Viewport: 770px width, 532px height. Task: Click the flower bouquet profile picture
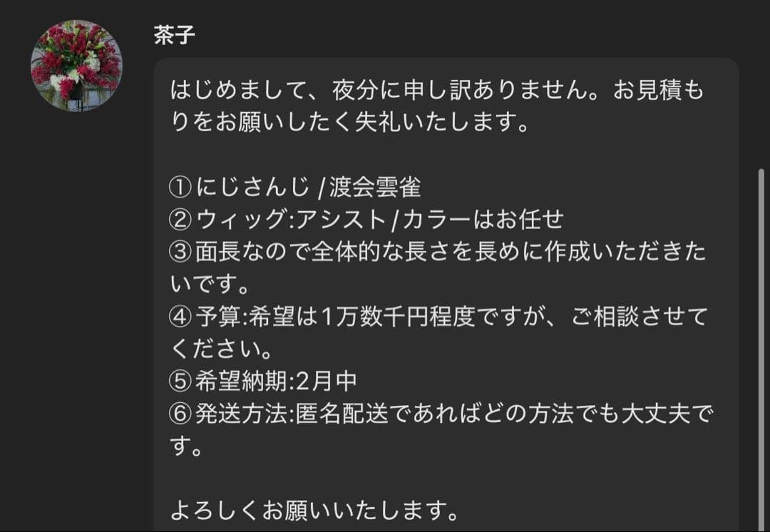click(x=78, y=64)
